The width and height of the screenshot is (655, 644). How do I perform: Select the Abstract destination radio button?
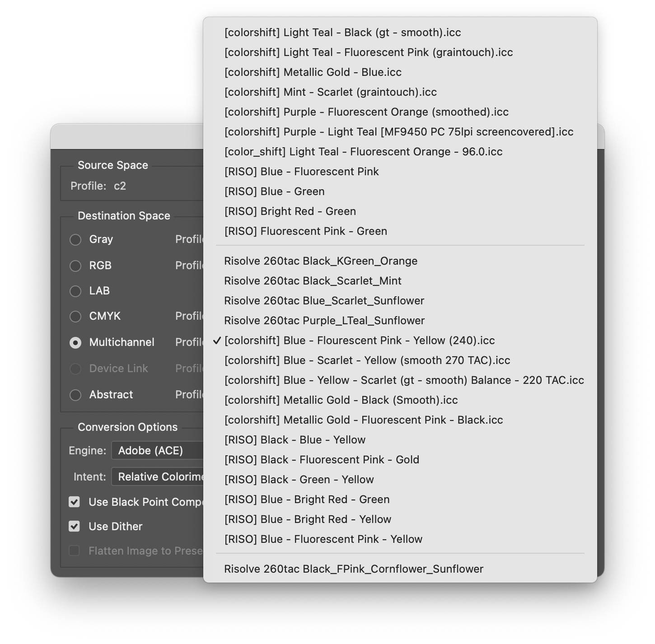pyautogui.click(x=75, y=395)
